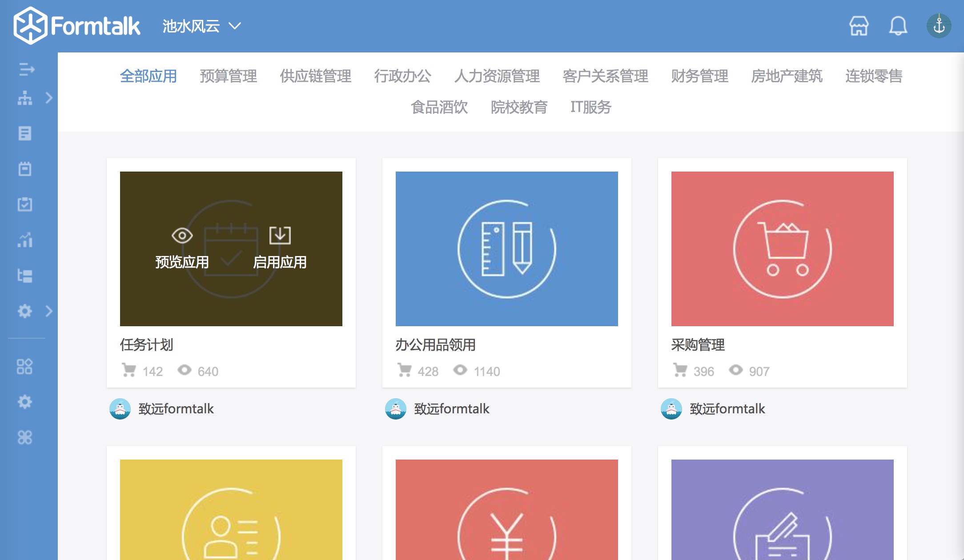964x560 pixels.
Task: Open the 池水风云 workspace dropdown
Action: click(x=202, y=26)
